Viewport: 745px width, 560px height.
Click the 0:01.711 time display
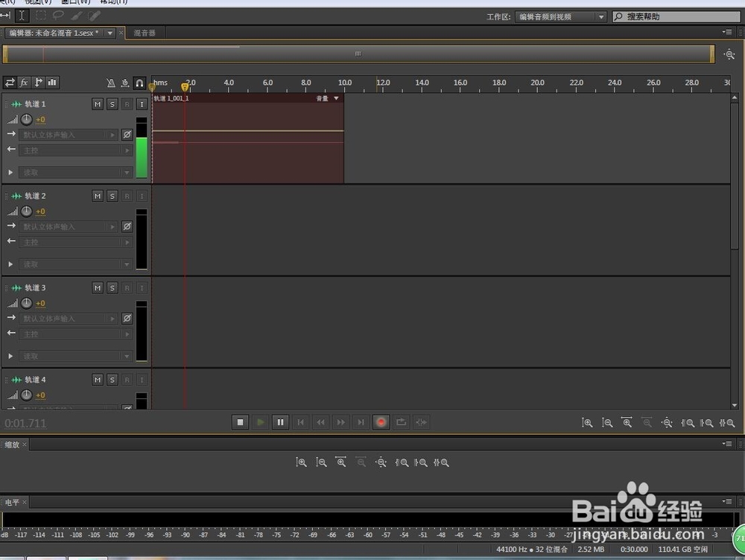pyautogui.click(x=25, y=423)
